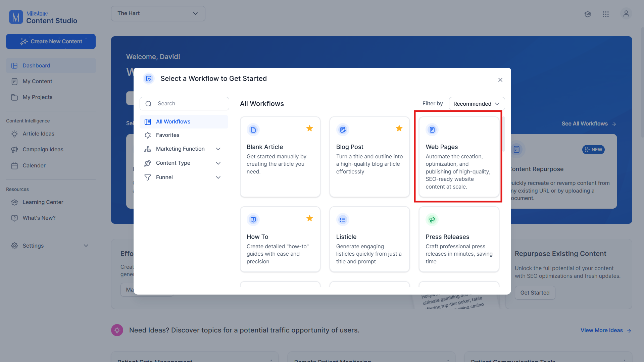The image size is (644, 362).
Task: Click the Marketing Function hierarchy icon
Action: point(148,149)
